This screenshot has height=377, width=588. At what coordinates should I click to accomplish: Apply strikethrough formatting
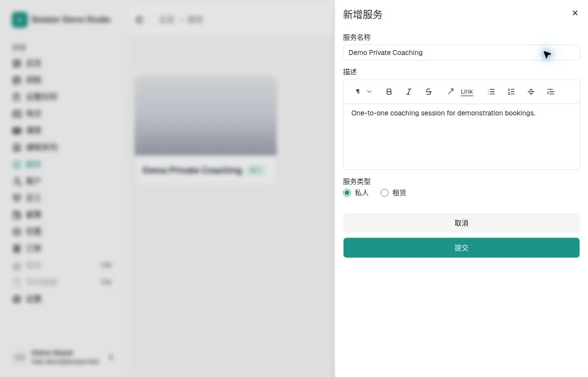pos(428,92)
